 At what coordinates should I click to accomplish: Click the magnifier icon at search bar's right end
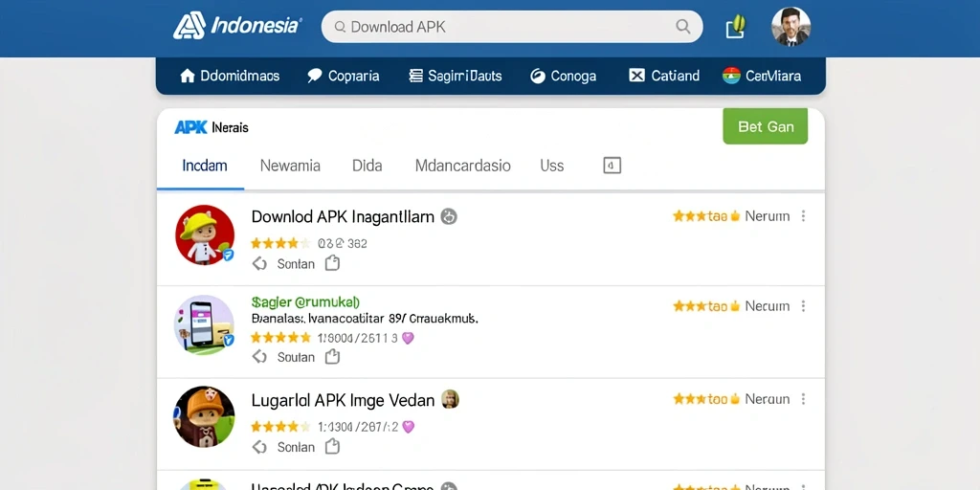pos(682,27)
